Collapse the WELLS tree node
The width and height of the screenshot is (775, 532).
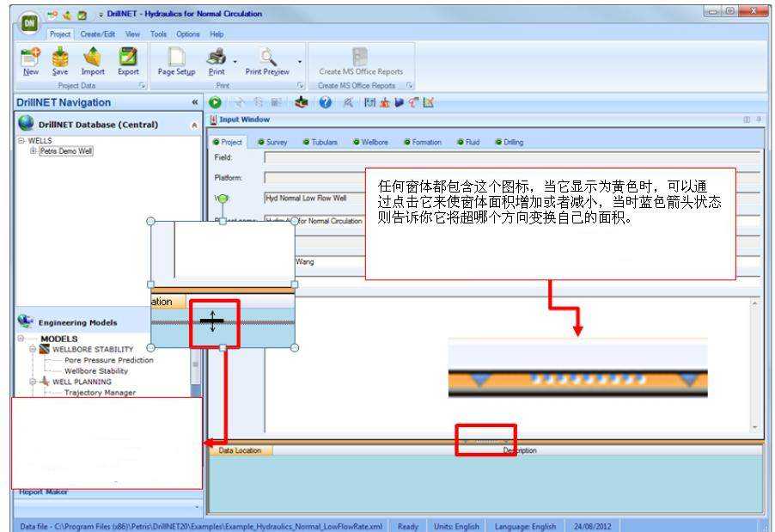coord(21,140)
